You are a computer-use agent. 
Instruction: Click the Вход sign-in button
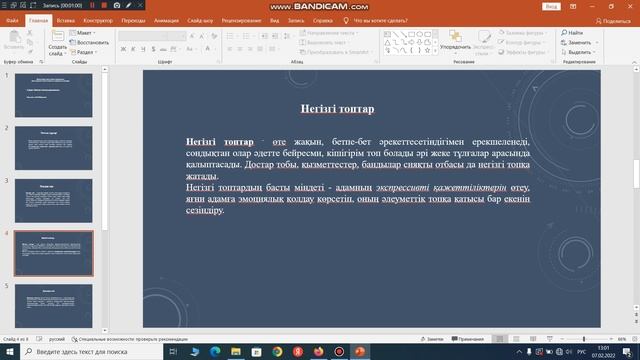(x=551, y=7)
